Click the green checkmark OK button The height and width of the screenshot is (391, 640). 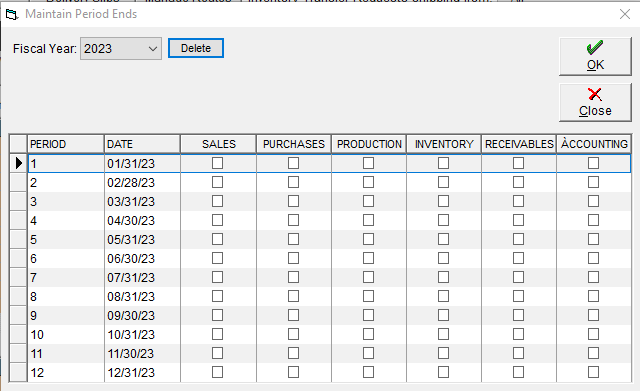pos(595,56)
